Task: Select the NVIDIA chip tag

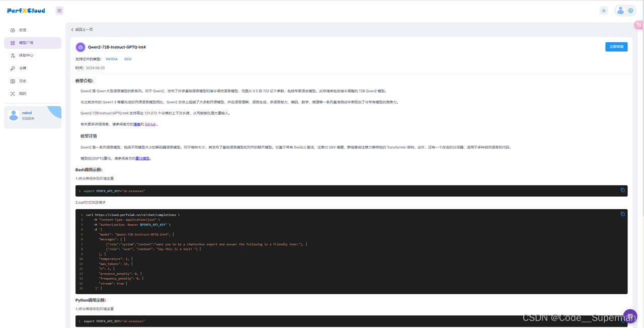Action: pos(112,59)
